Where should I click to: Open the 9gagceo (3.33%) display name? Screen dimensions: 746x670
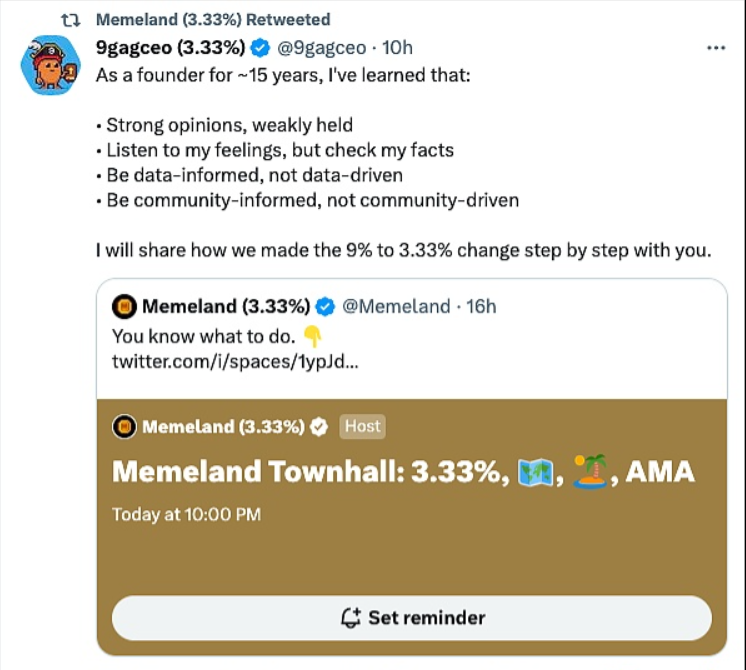click(x=170, y=48)
